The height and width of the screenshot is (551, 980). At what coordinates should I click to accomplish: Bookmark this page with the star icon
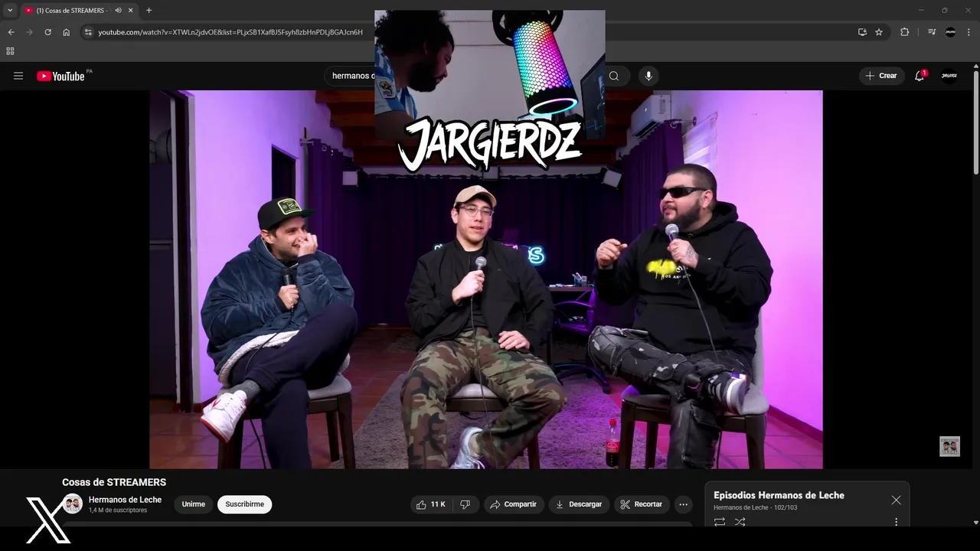[x=879, y=32]
